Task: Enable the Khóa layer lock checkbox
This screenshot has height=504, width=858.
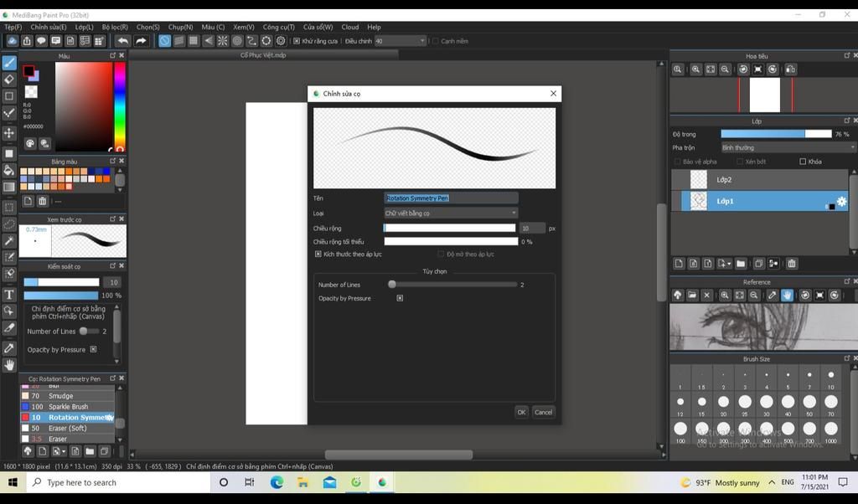Action: 803,162
